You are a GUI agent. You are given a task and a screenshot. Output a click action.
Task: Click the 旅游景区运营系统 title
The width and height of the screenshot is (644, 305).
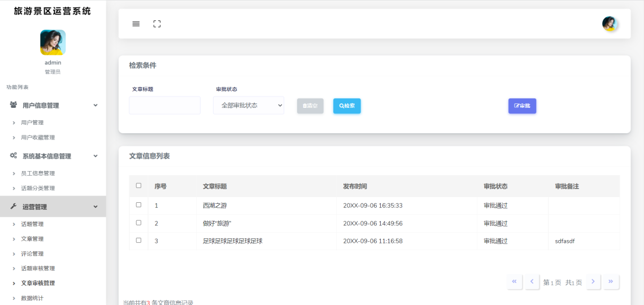[53, 11]
